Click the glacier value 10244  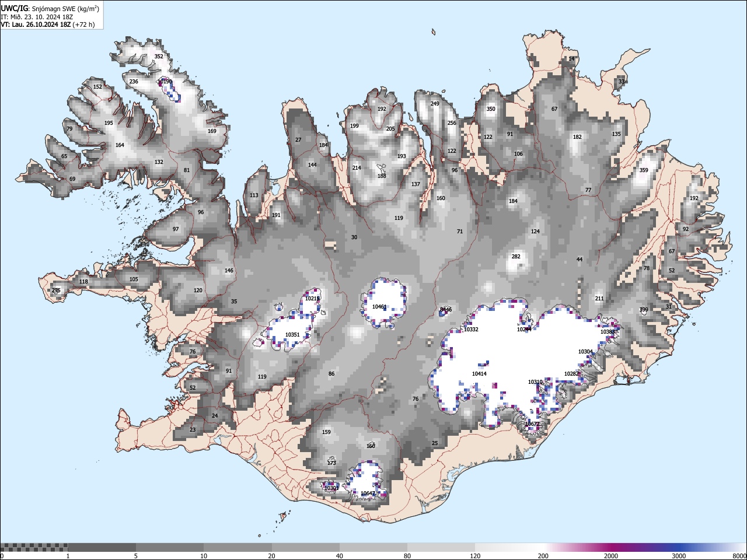[524, 330]
